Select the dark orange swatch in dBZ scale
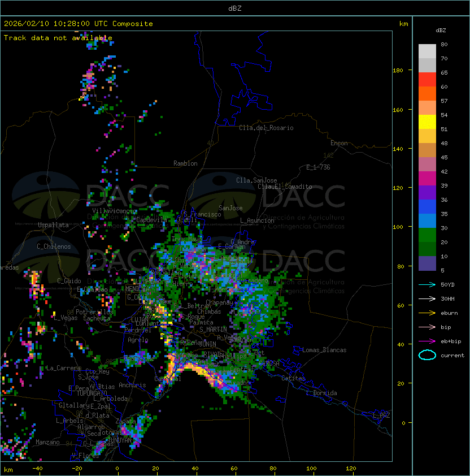The image size is (470, 476). pyautogui.click(x=427, y=94)
